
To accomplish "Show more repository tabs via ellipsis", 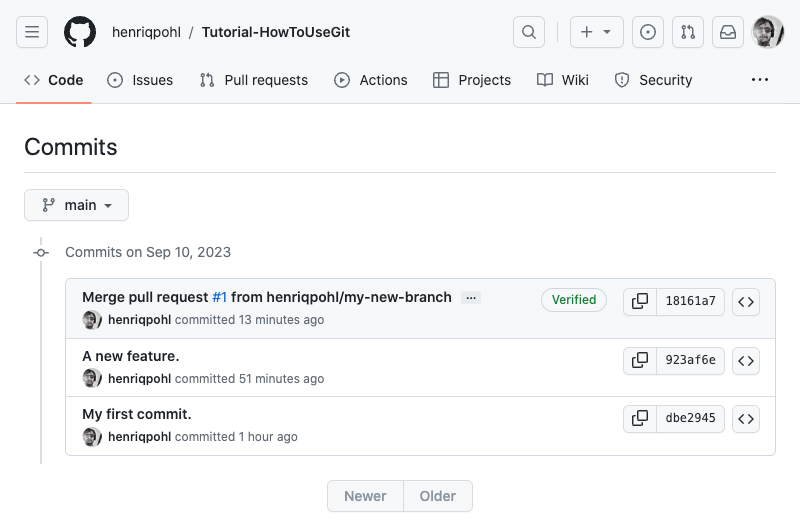I will point(760,80).
